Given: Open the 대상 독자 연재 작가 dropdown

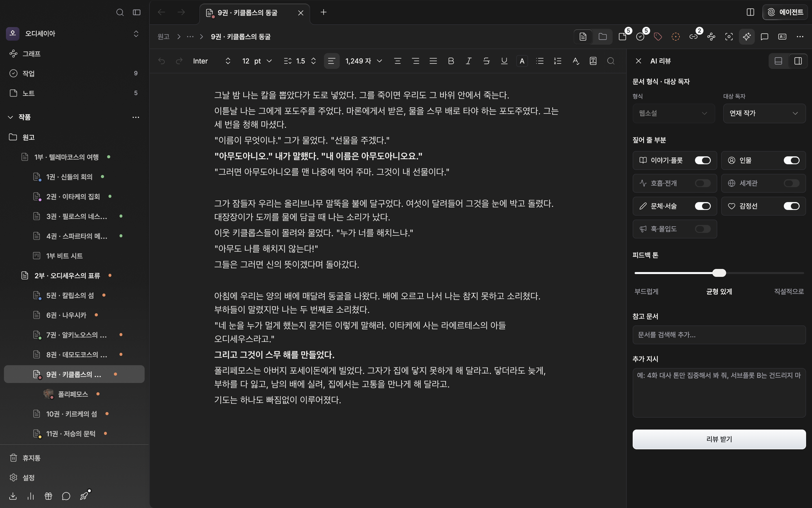Looking at the screenshot, I should tap(764, 113).
